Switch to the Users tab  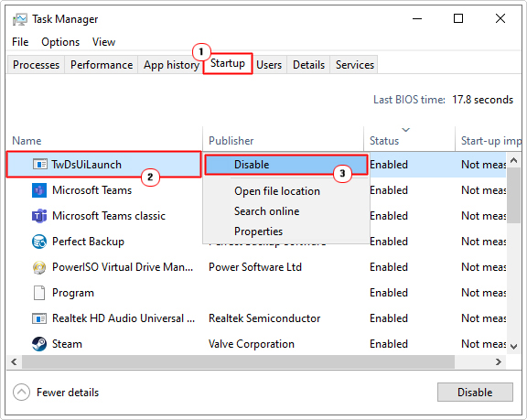point(269,65)
